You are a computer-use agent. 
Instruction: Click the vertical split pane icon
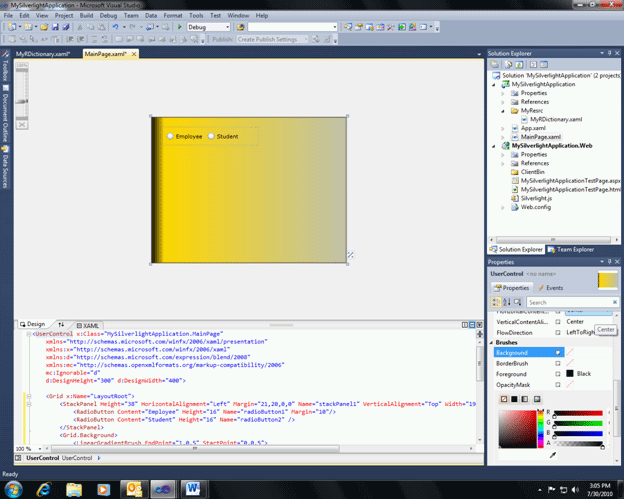coord(464,325)
